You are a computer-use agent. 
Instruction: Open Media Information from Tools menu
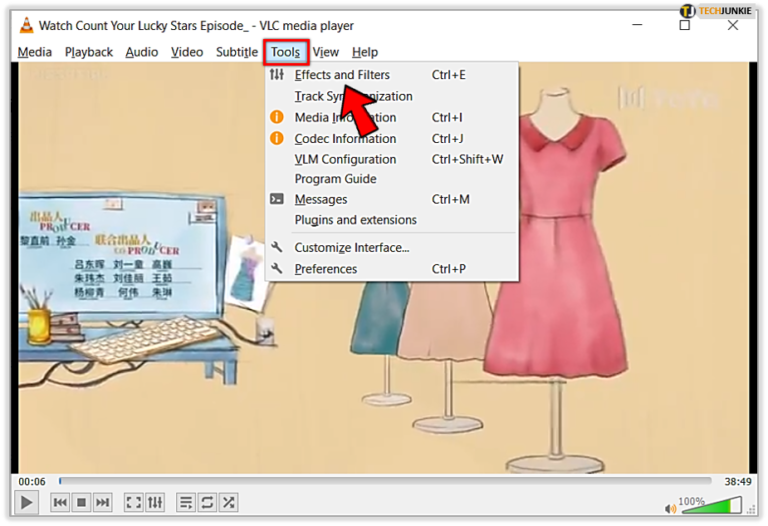pos(391,118)
